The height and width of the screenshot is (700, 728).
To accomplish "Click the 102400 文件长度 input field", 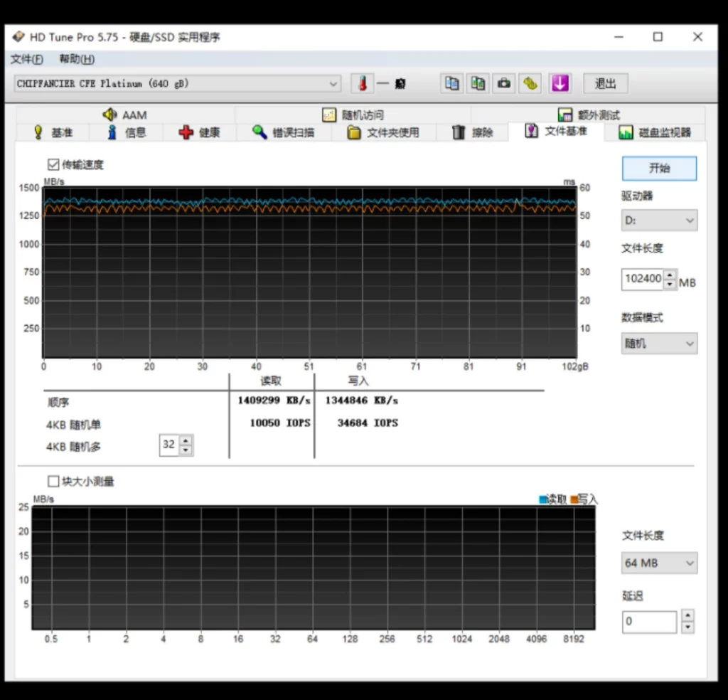I will click(x=643, y=279).
